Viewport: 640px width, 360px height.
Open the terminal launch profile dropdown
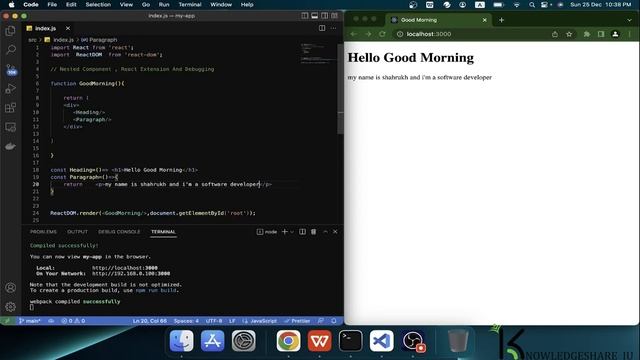[292, 232]
